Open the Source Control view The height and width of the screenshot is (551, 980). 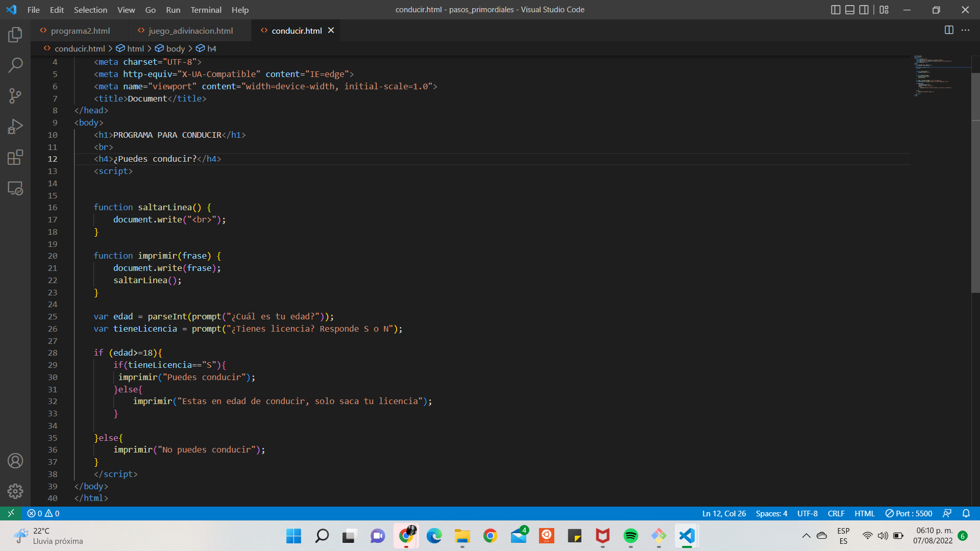(15, 95)
